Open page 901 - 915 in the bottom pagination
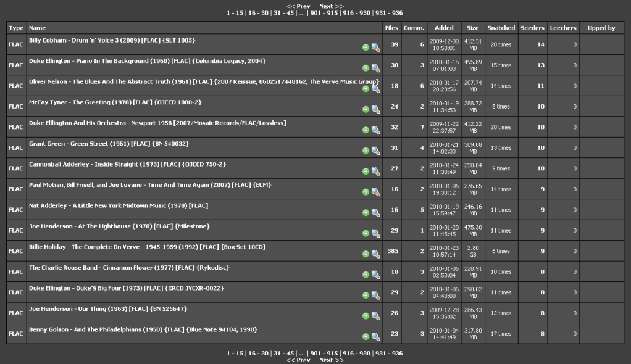Screen dimensions: 631x364 (x=324, y=353)
